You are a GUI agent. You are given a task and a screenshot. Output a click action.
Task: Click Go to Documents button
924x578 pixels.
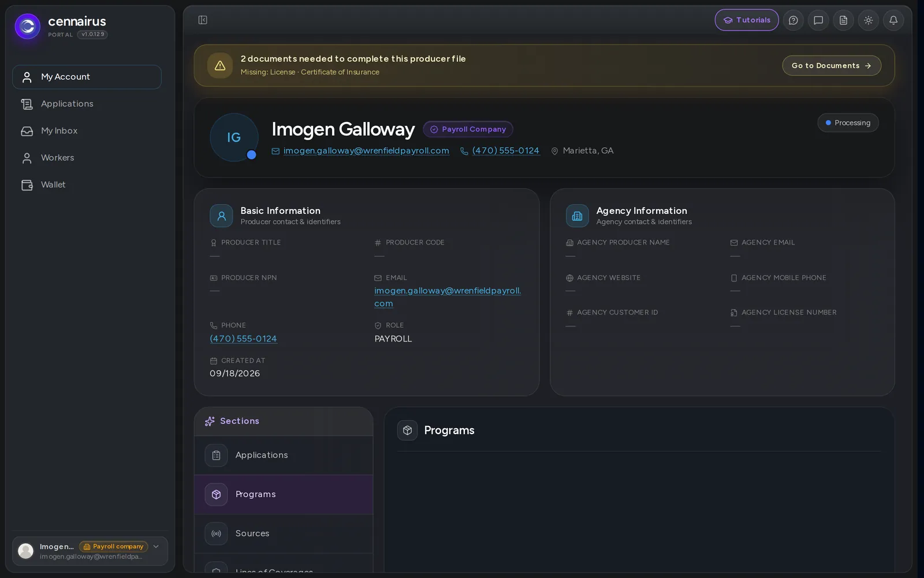832,66
